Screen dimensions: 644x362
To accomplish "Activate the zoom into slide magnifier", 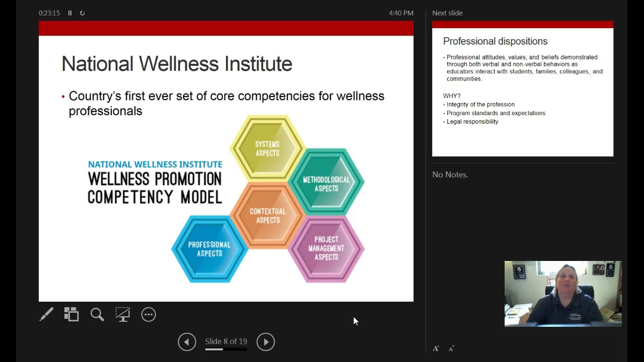I will coord(97,315).
